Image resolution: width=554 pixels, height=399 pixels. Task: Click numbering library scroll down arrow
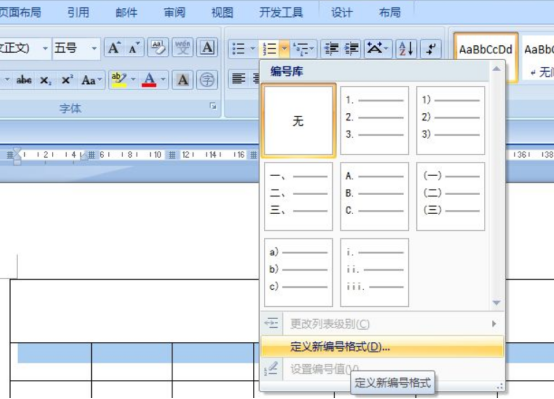(496, 303)
